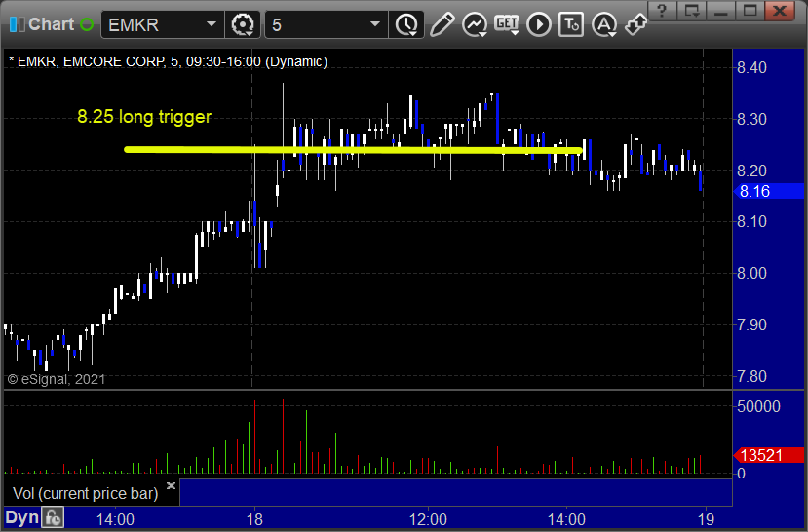Screen dimensions: 808x532
Task: Close the chart window
Action: click(x=780, y=11)
